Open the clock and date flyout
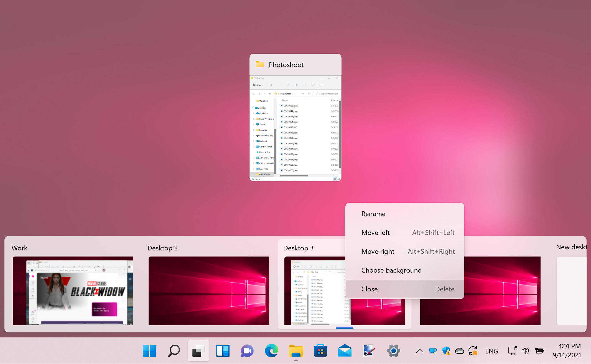The image size is (591, 364). [x=567, y=351]
